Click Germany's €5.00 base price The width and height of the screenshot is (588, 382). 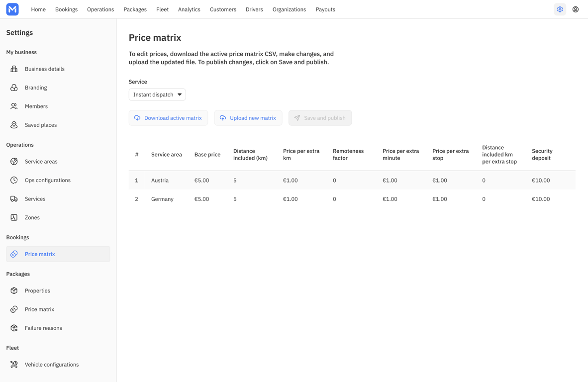click(x=202, y=199)
